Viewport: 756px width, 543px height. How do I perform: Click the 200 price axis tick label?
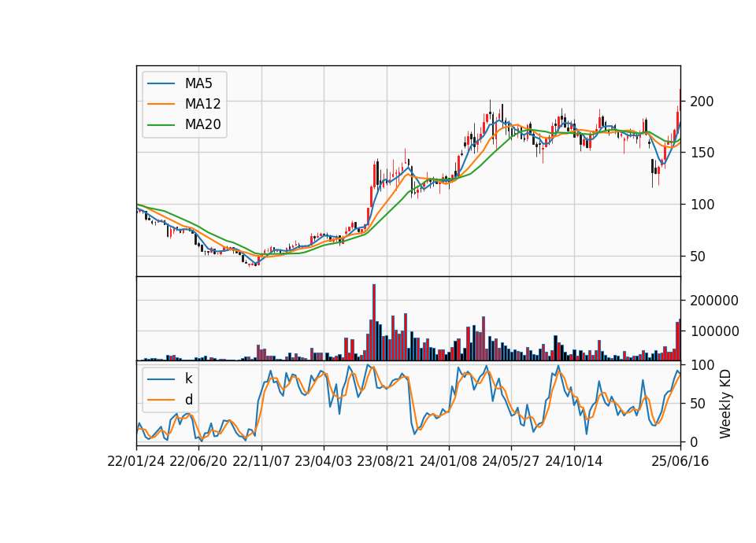coord(702,102)
